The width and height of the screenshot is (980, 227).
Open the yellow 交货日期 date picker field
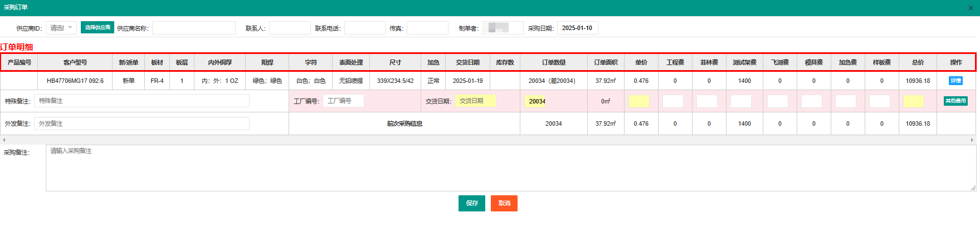pyautogui.click(x=475, y=101)
